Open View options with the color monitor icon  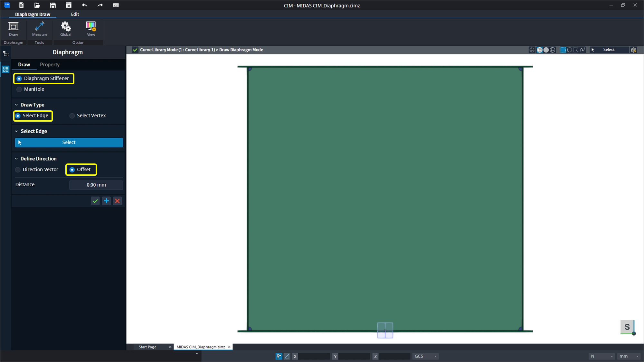pyautogui.click(x=91, y=29)
